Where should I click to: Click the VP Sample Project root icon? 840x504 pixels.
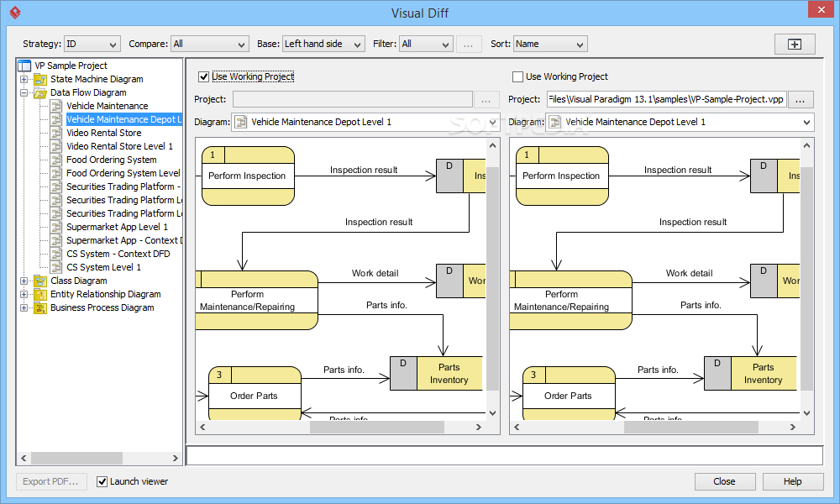coord(24,66)
